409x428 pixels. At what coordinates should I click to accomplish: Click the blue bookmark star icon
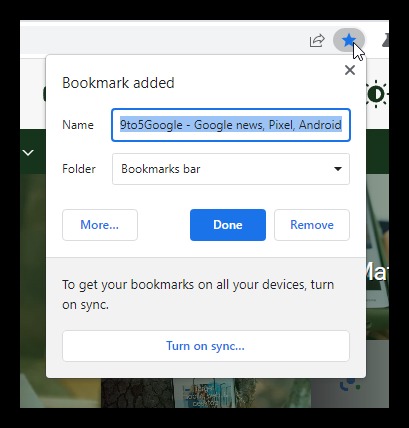pyautogui.click(x=349, y=41)
